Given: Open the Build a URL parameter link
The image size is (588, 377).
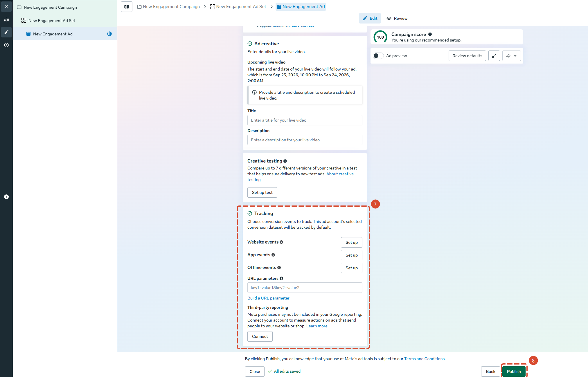Looking at the screenshot, I should coord(268,298).
